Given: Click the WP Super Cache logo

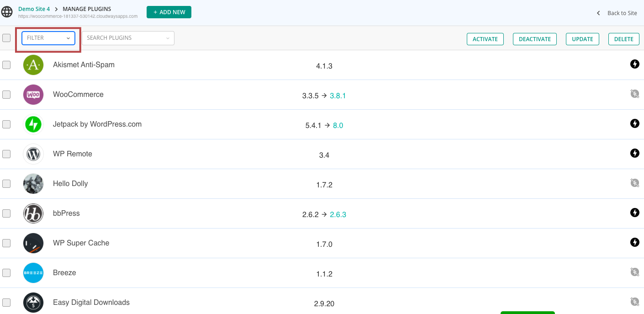Looking at the screenshot, I should (x=33, y=243).
